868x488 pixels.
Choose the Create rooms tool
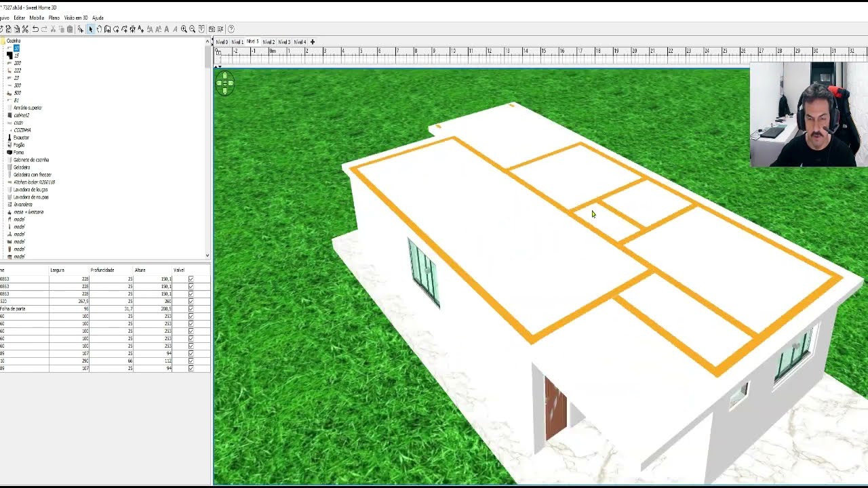tap(116, 29)
